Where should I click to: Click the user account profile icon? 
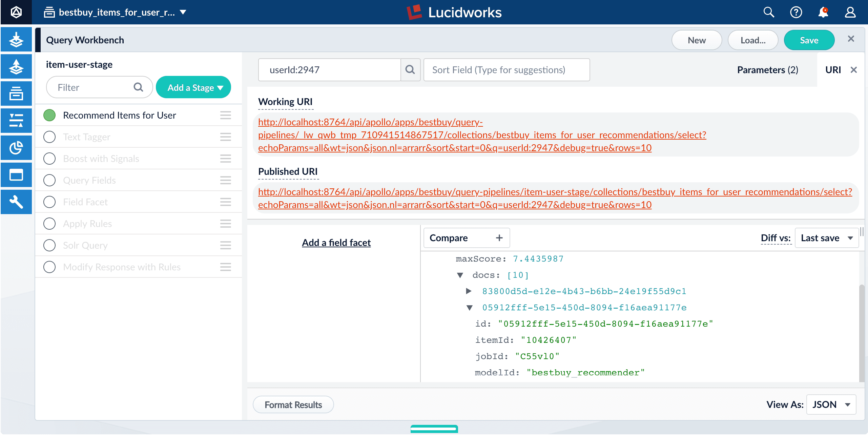pyautogui.click(x=850, y=13)
